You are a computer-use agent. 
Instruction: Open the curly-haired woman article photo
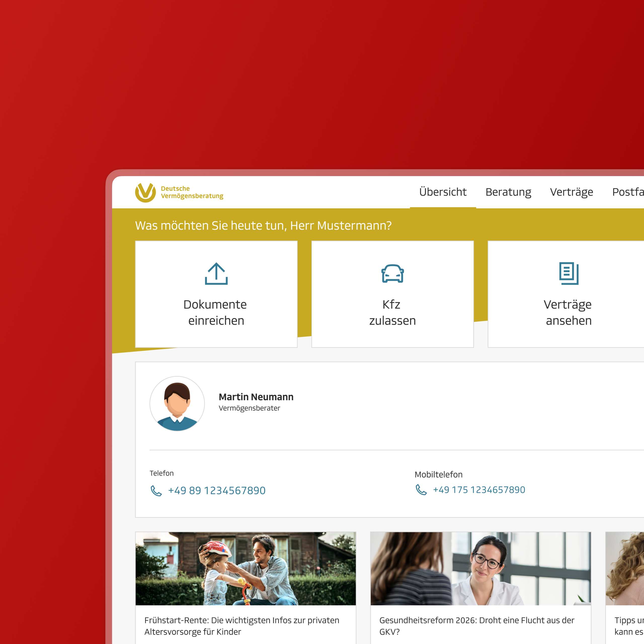[625, 569]
